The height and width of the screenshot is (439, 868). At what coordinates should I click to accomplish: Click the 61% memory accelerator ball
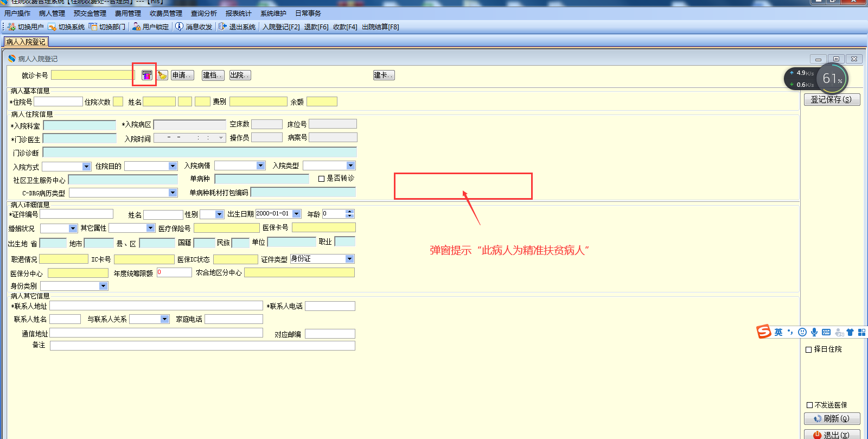832,79
